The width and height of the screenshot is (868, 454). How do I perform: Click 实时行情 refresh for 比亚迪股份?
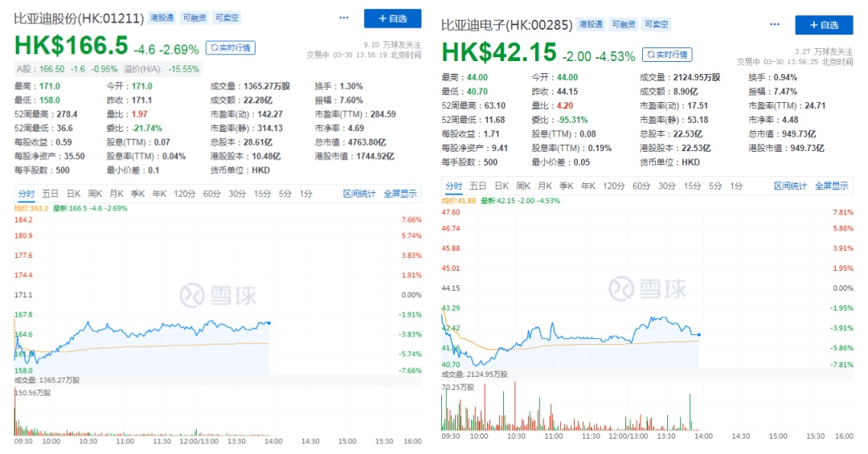coord(231,47)
